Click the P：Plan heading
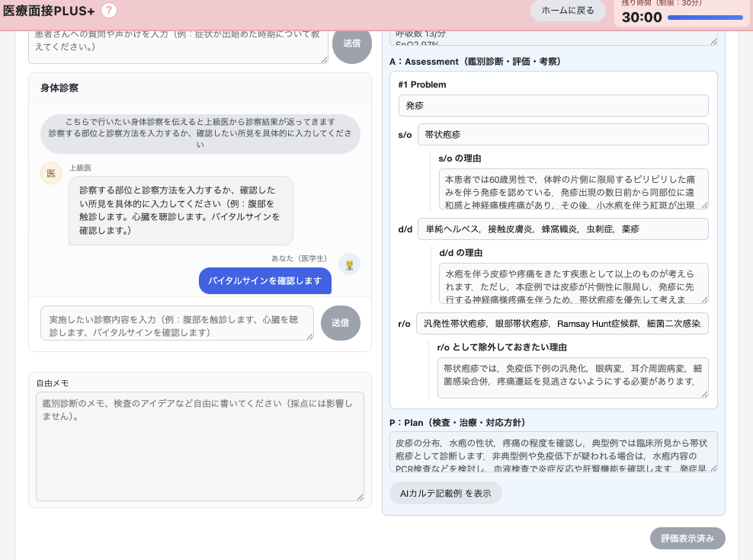The height and width of the screenshot is (560, 753). click(457, 423)
